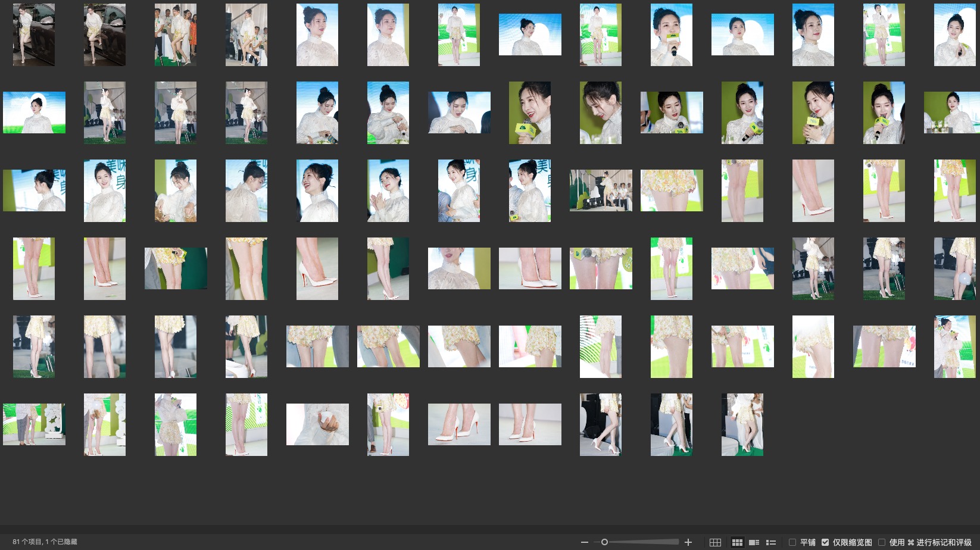Enable the 平铺 checkbox
The width and height of the screenshot is (980, 550).
pos(792,542)
